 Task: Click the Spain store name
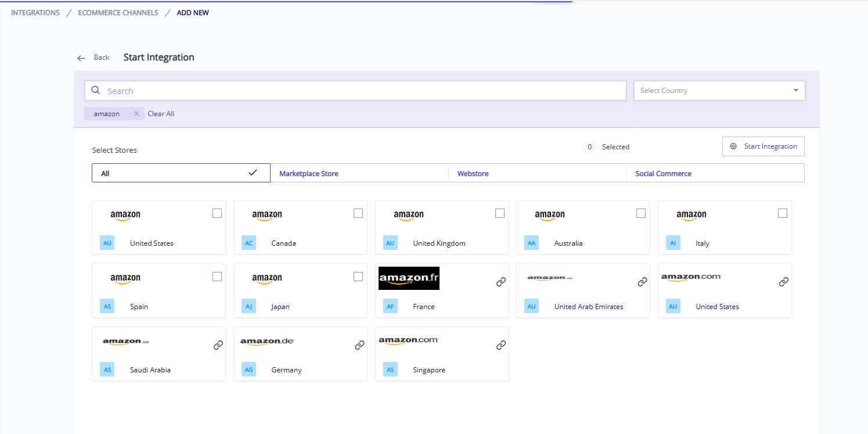139,307
